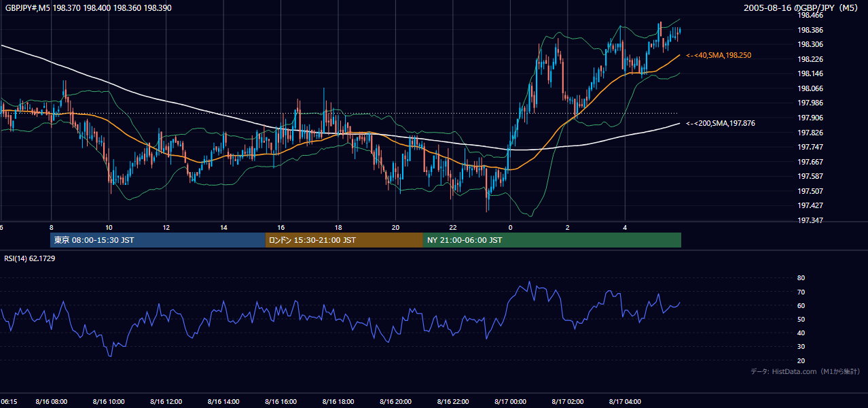
Task: Click price axis label 197.507
Action: click(811, 191)
